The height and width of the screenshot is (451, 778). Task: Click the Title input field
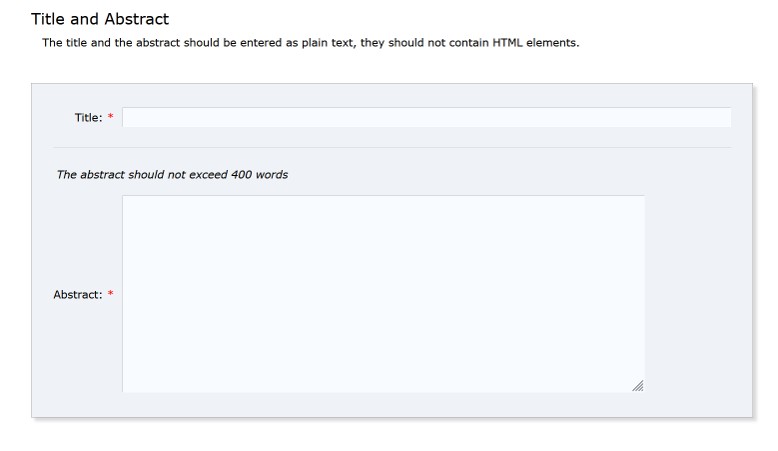[426, 118]
